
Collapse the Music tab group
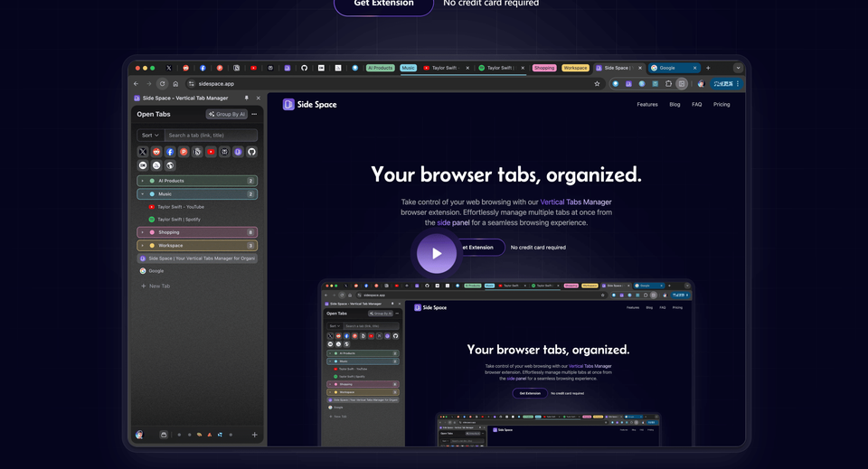point(142,193)
